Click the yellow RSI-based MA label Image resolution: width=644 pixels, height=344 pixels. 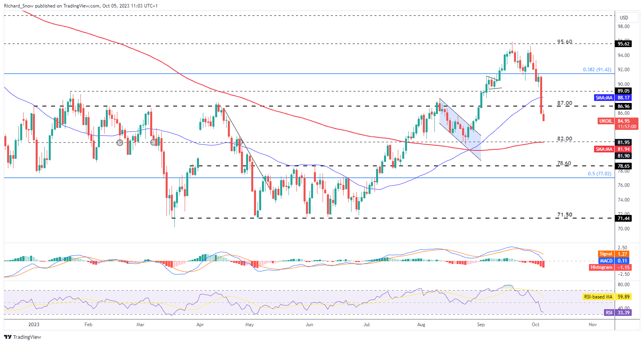click(x=598, y=297)
